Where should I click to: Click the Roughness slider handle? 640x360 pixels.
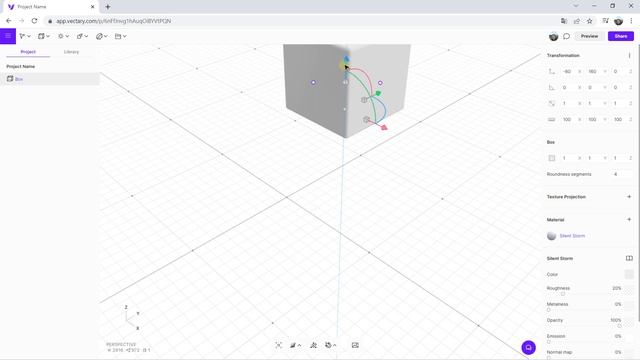563,294
